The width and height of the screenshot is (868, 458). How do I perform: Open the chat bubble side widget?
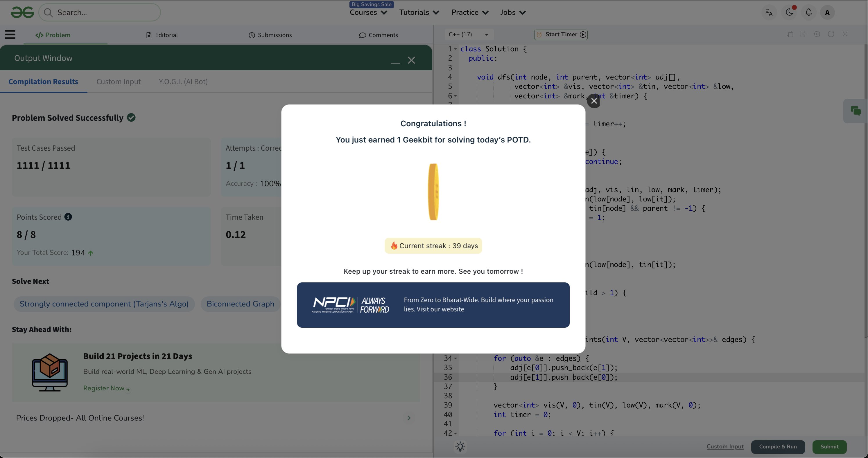(x=855, y=111)
